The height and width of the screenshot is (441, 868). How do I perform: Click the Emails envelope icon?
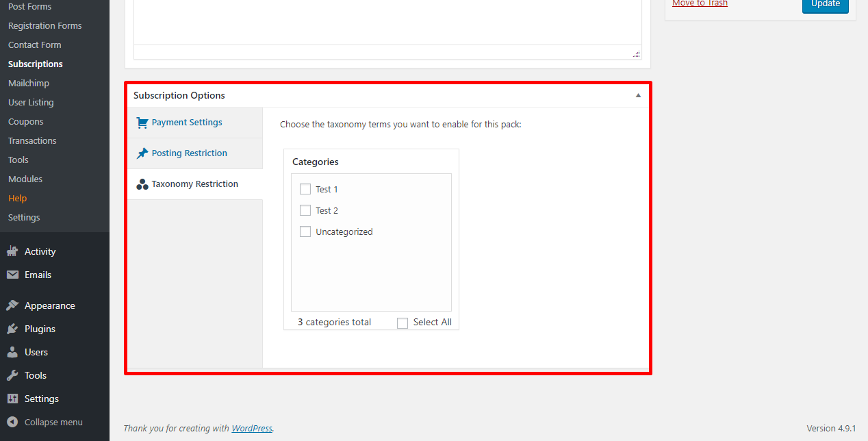pos(12,275)
